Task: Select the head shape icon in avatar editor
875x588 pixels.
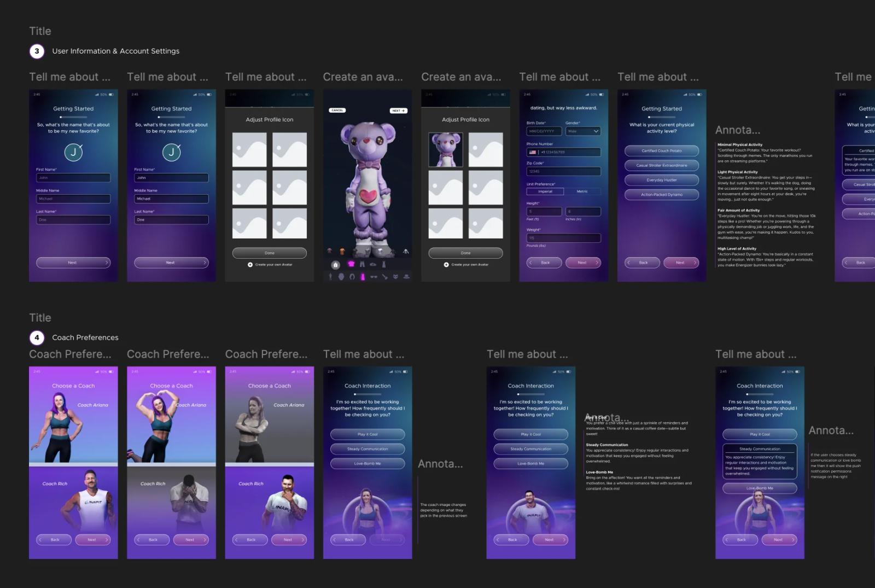Action: 341,277
